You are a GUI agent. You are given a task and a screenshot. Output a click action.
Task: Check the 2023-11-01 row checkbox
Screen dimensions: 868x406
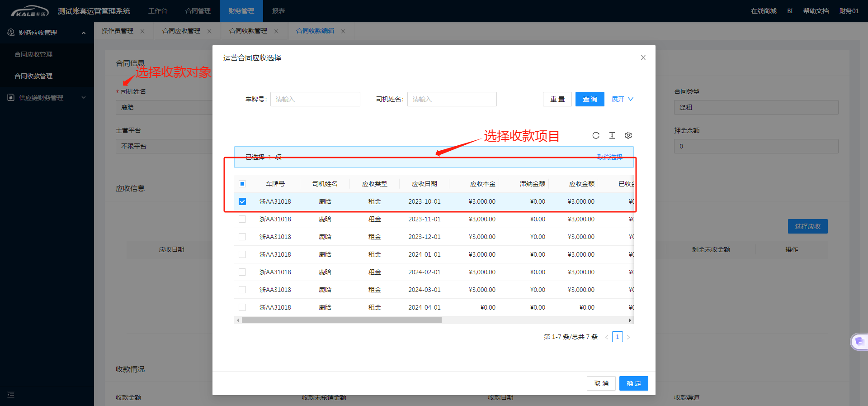(242, 219)
